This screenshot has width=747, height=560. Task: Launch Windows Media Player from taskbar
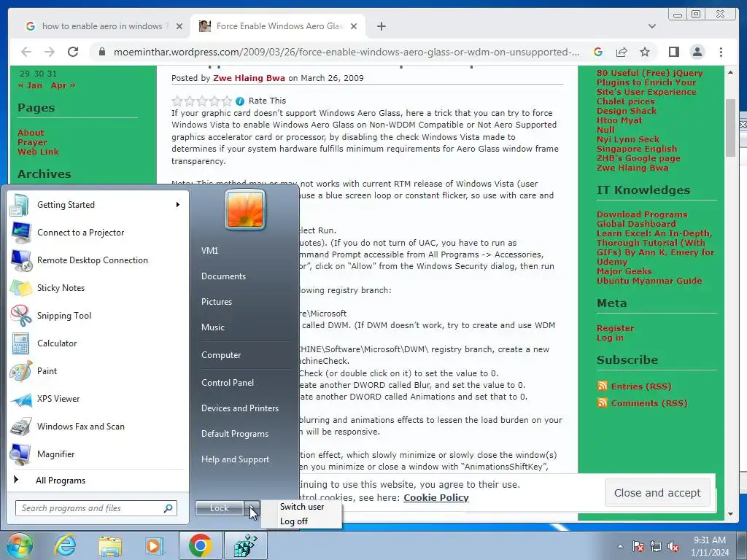coord(154,545)
